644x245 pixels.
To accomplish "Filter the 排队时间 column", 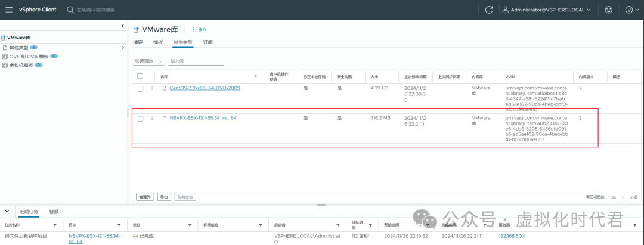I will tap(370, 225).
